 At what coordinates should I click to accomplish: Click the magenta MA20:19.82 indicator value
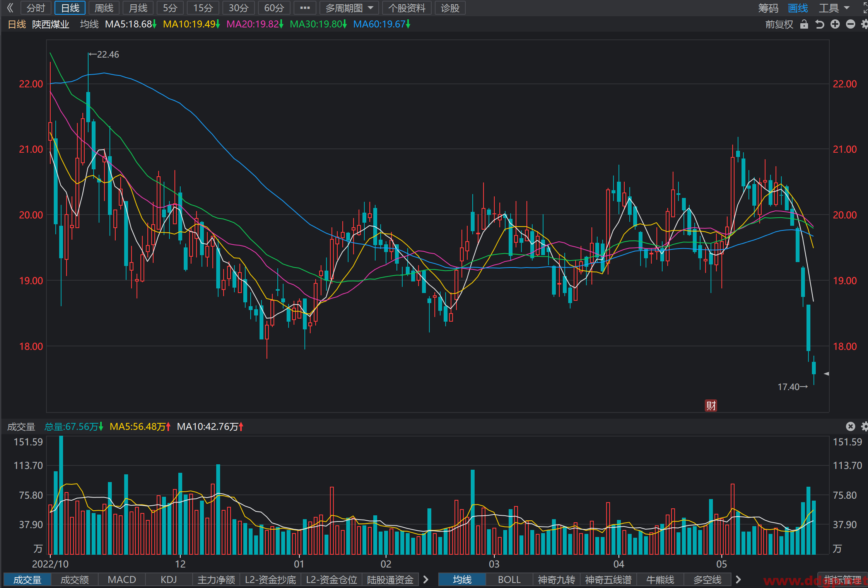click(x=255, y=24)
